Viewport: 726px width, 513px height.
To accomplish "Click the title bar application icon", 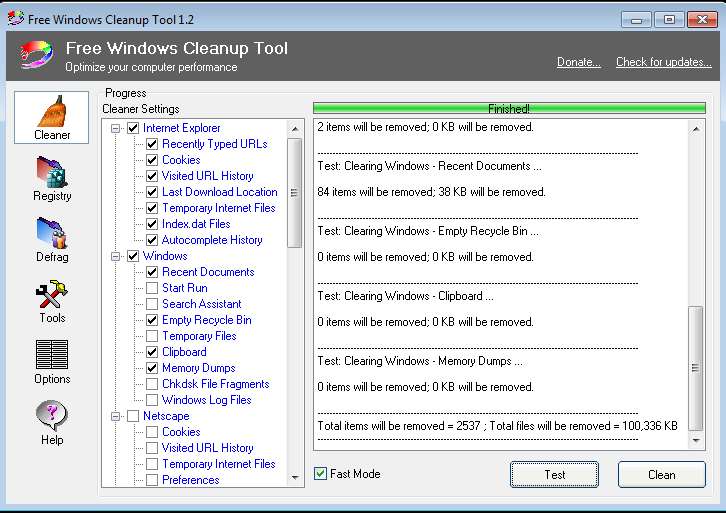I will tap(16, 19).
